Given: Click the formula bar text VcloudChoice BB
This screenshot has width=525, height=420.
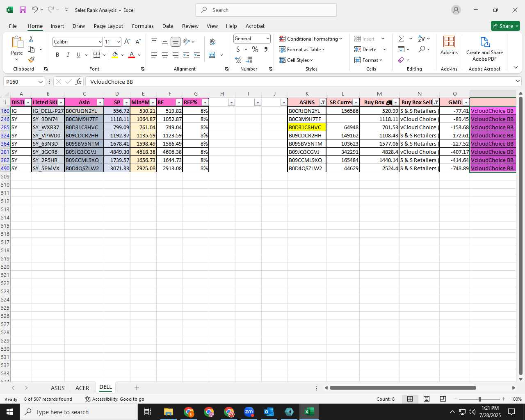Looking at the screenshot, I should (x=112, y=82).
